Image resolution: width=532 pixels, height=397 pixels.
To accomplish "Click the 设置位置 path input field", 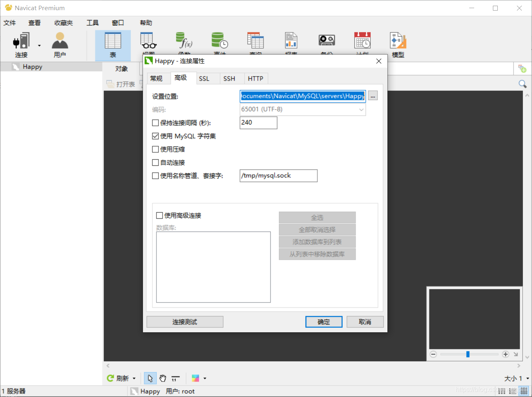I will click(303, 96).
